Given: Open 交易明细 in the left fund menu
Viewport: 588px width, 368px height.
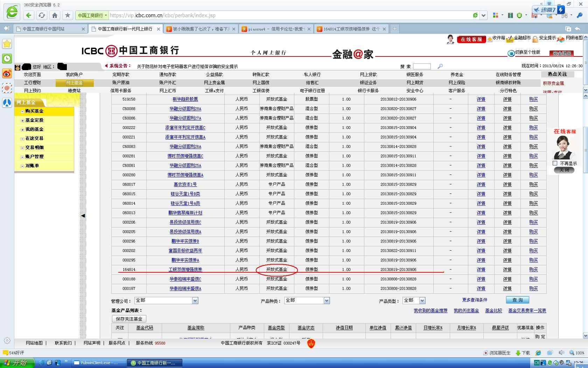Looking at the screenshot, I should pos(35,148).
